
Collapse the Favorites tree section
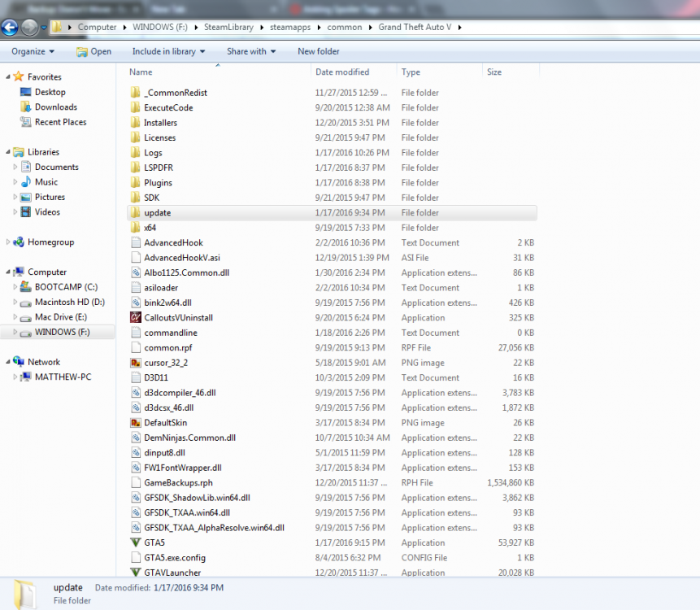coord(8,76)
